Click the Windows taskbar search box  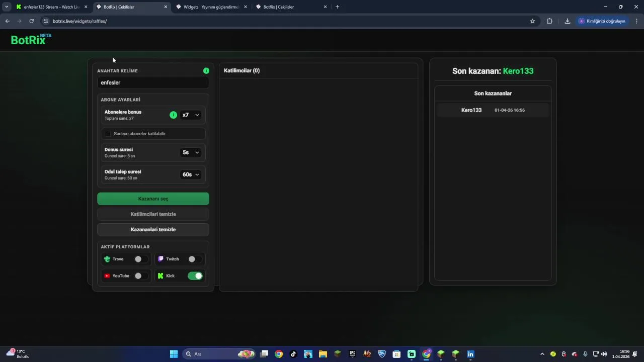(218, 354)
